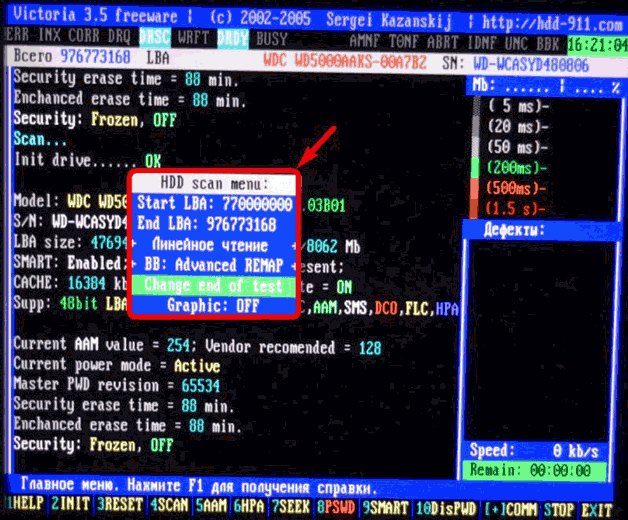Click the ABRT error flag
The image size is (628, 520).
(x=442, y=42)
